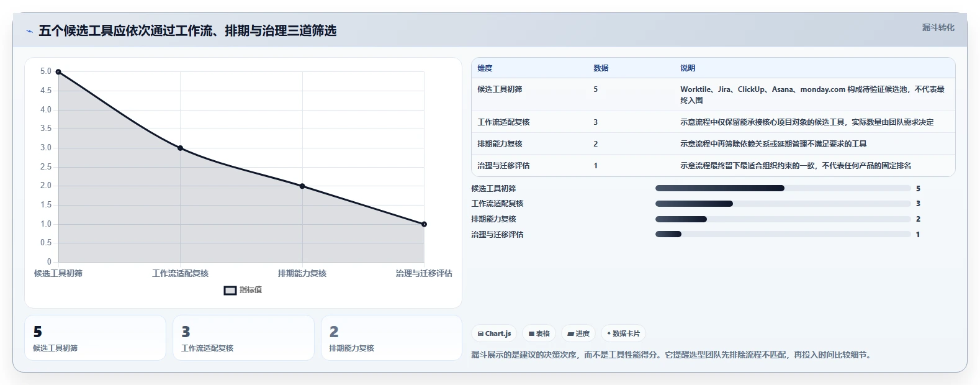
Task: Click the lightning icon beside the title
Action: pyautogui.click(x=29, y=31)
